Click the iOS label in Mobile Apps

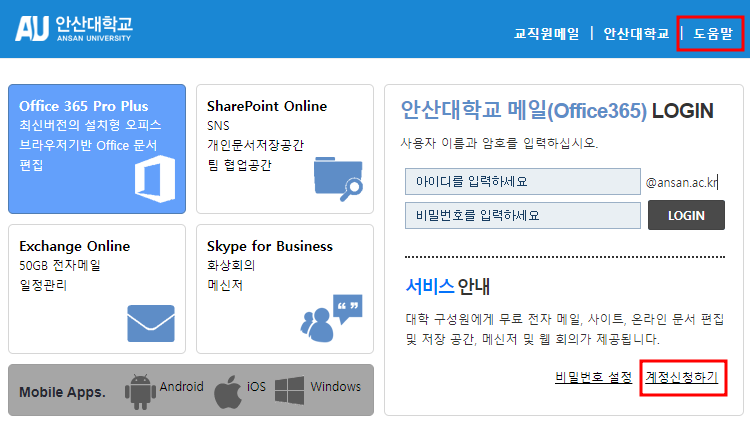(256, 386)
